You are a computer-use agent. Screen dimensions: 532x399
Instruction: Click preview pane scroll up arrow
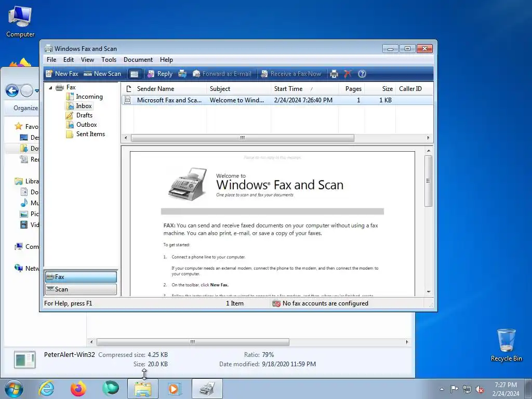429,151
